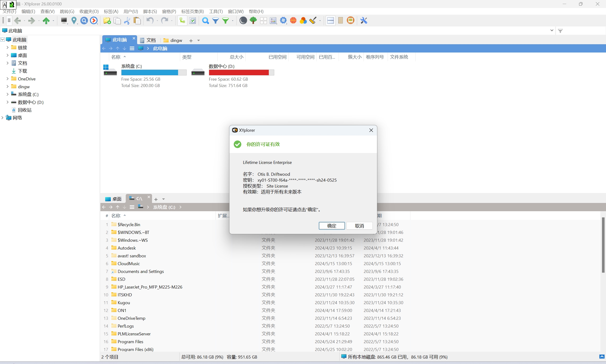Click the New Folder toolbar icon
This screenshot has width=606, height=364.
[107, 21]
